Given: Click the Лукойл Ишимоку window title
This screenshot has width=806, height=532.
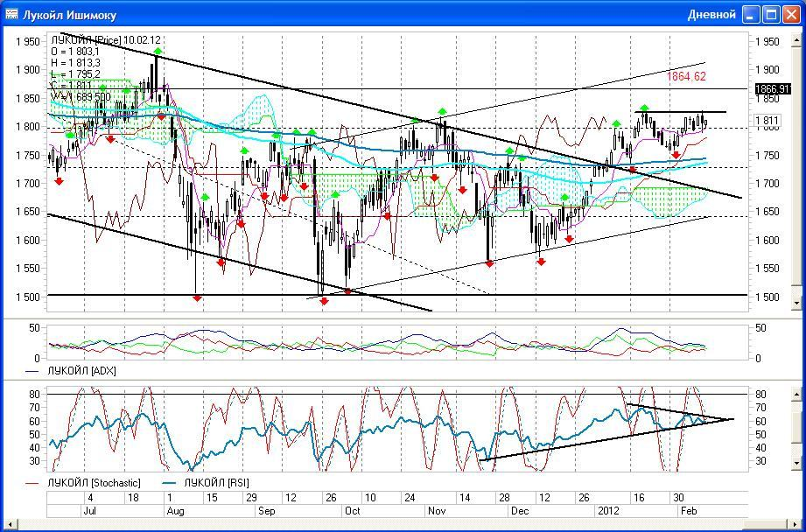Looking at the screenshot, I should [x=69, y=15].
